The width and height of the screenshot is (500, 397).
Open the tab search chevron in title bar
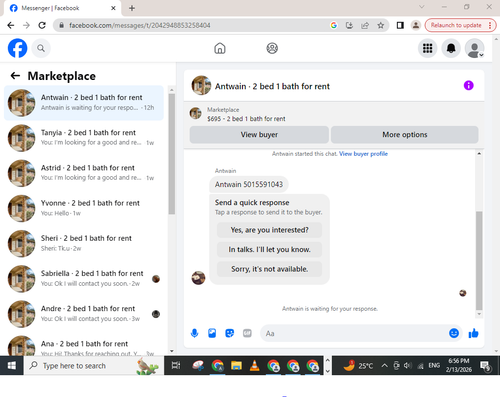pyautogui.click(x=422, y=7)
